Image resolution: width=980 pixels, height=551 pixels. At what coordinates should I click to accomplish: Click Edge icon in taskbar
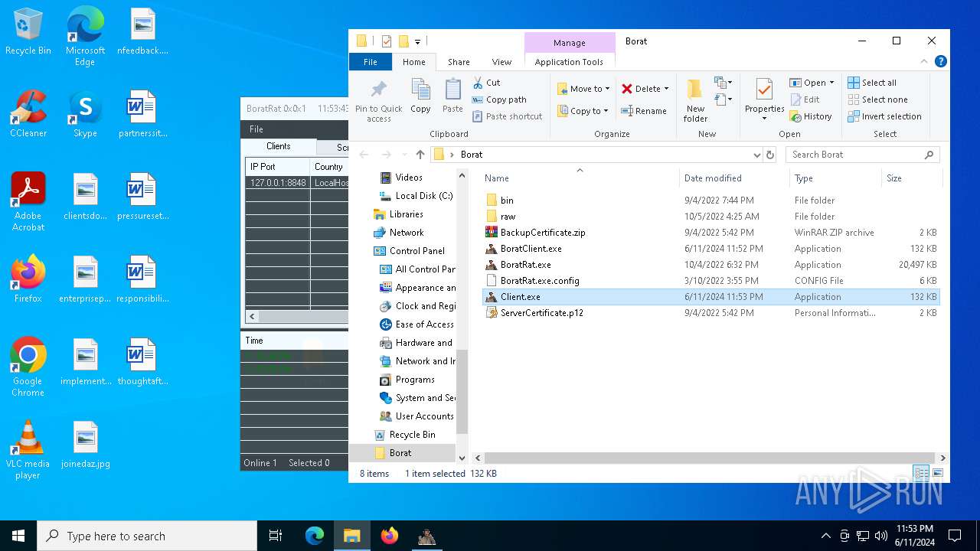pos(315,536)
